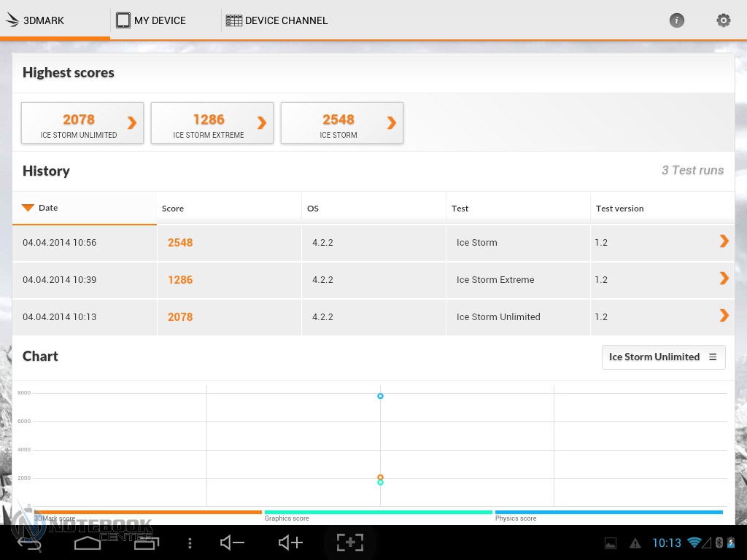This screenshot has height=560, width=747.
Task: Click the top blue physics data point
Action: [380, 396]
